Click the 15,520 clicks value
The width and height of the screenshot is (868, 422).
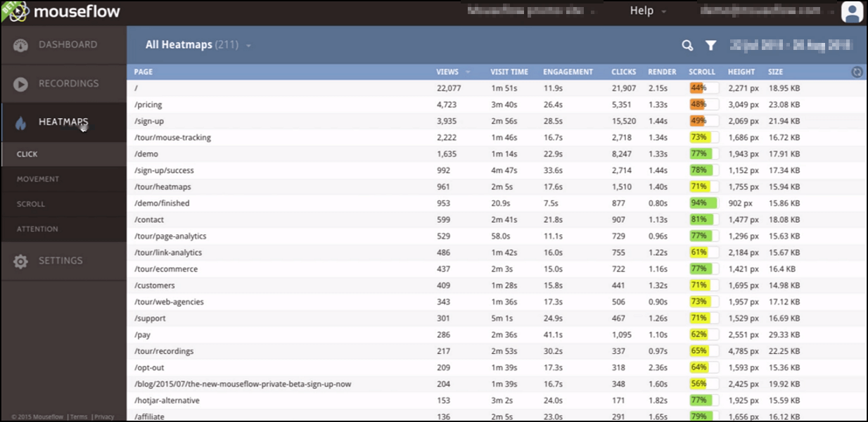[x=624, y=122]
